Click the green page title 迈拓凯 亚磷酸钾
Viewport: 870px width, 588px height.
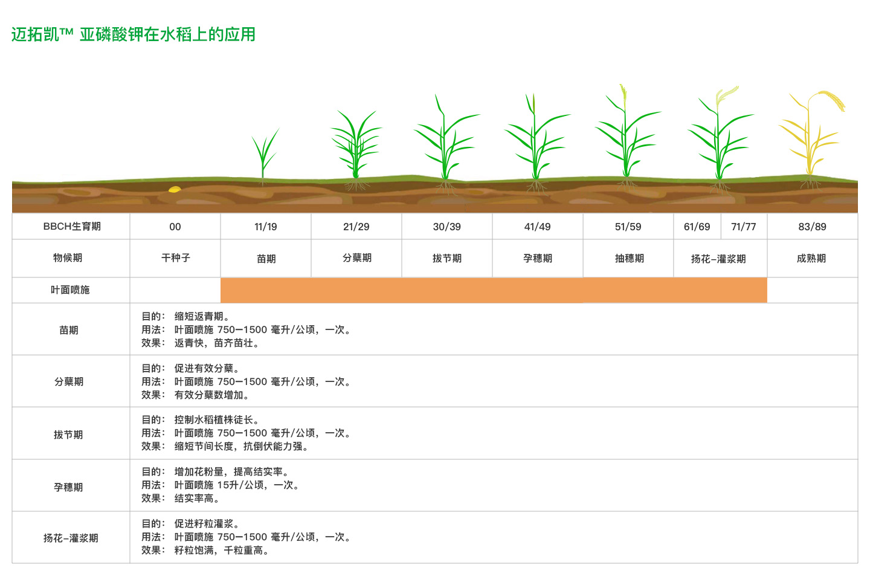tap(134, 34)
